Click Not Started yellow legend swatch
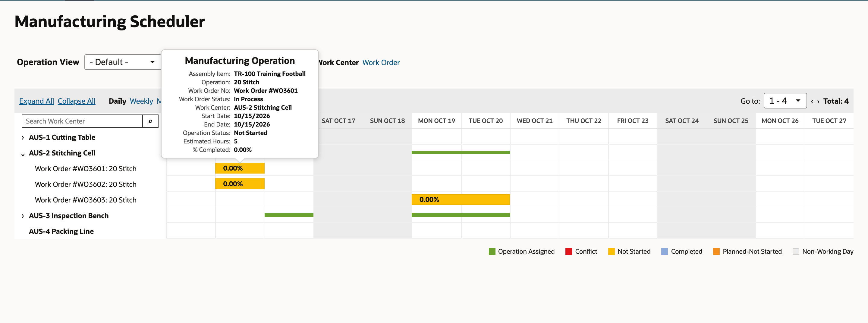 [611, 252]
